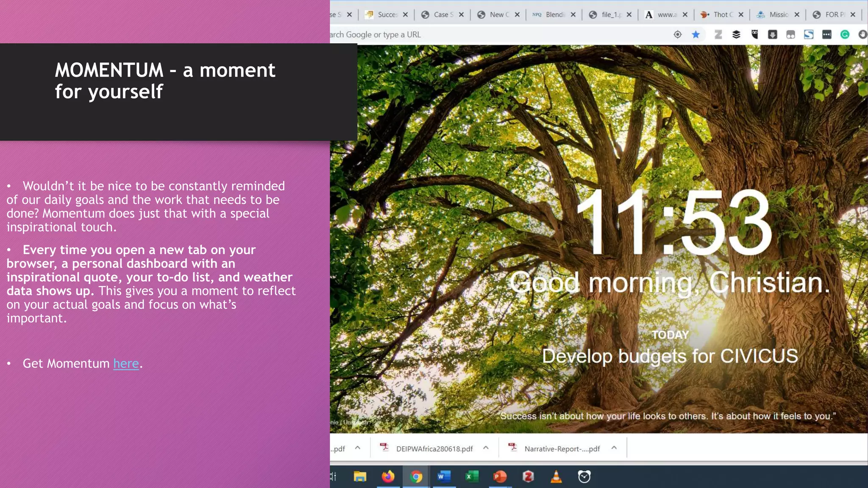Click the grey two-eyed mask extension icon
This screenshot has width=868, height=488.
790,35
